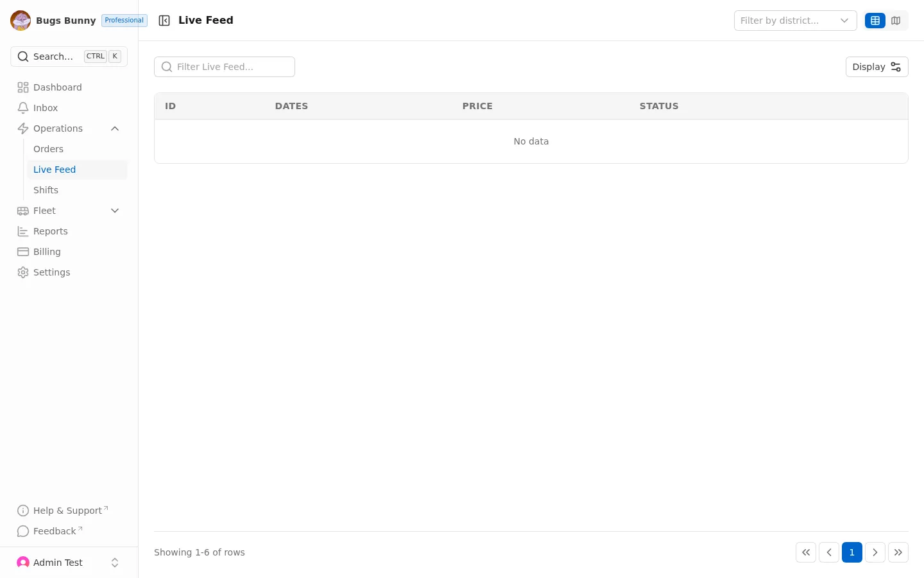This screenshot has height=578, width=924.
Task: Click the Inbox bell icon
Action: [x=23, y=108]
